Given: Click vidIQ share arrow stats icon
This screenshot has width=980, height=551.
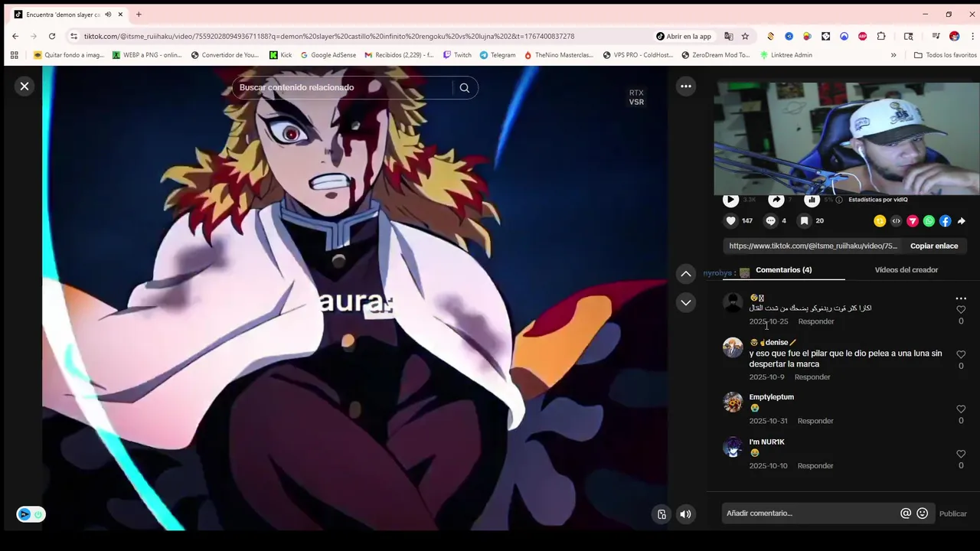Looking at the screenshot, I should click(x=776, y=200).
